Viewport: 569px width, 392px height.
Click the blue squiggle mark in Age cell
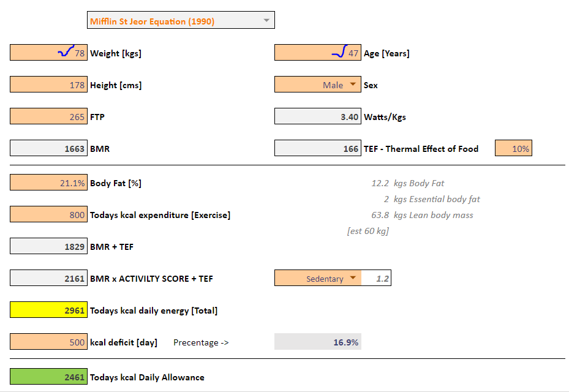340,52
